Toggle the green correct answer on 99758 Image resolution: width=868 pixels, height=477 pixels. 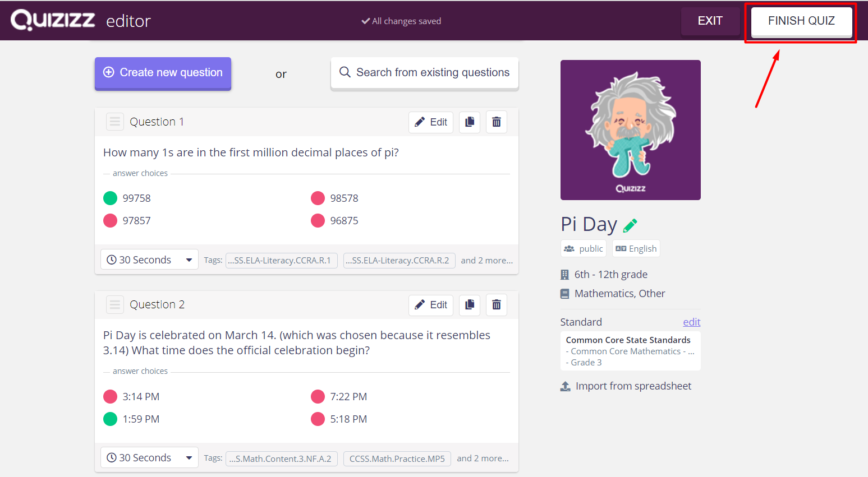coord(110,198)
